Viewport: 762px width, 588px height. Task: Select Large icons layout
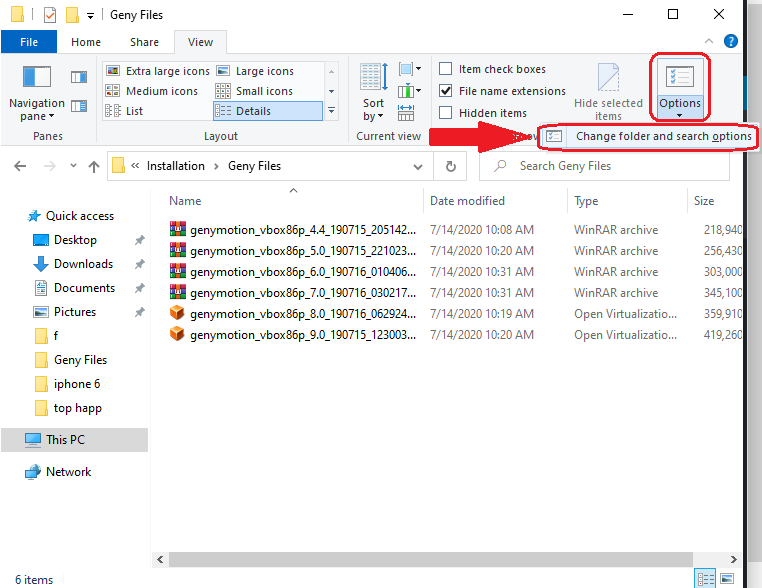click(x=255, y=71)
